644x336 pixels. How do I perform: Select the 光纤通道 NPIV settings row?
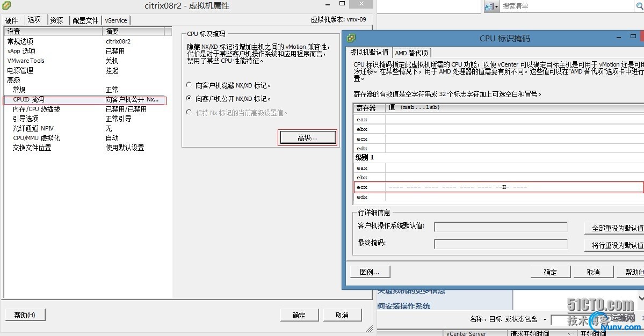coord(87,128)
